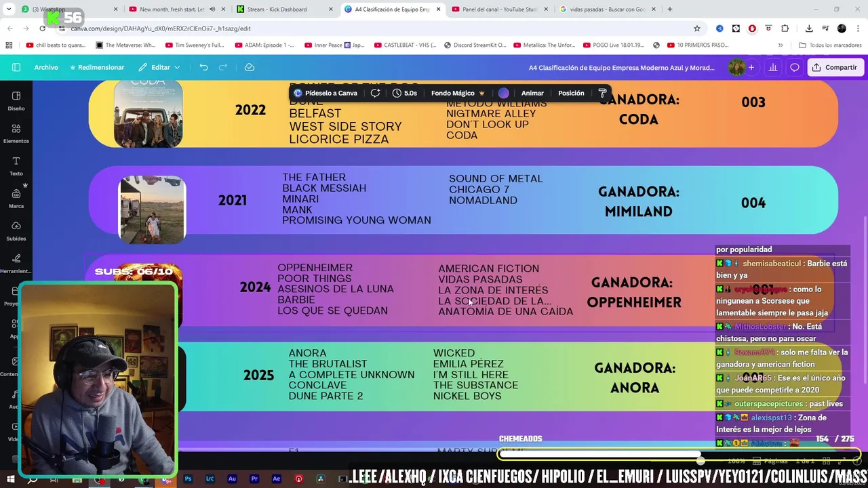Screen dimensions: 868x488
Task: Add collaborator with the plus icon
Action: tap(751, 67)
